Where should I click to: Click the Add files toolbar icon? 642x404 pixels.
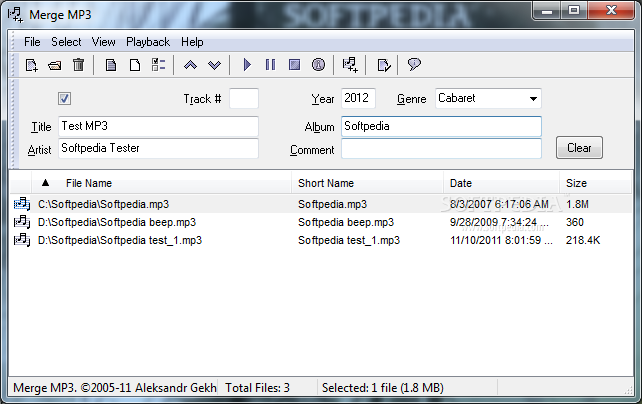click(x=32, y=65)
